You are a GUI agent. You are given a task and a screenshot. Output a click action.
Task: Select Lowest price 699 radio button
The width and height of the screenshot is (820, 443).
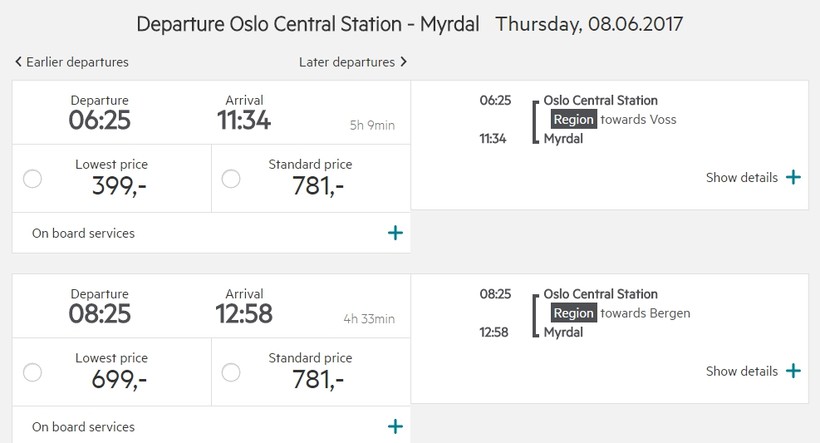tap(32, 373)
